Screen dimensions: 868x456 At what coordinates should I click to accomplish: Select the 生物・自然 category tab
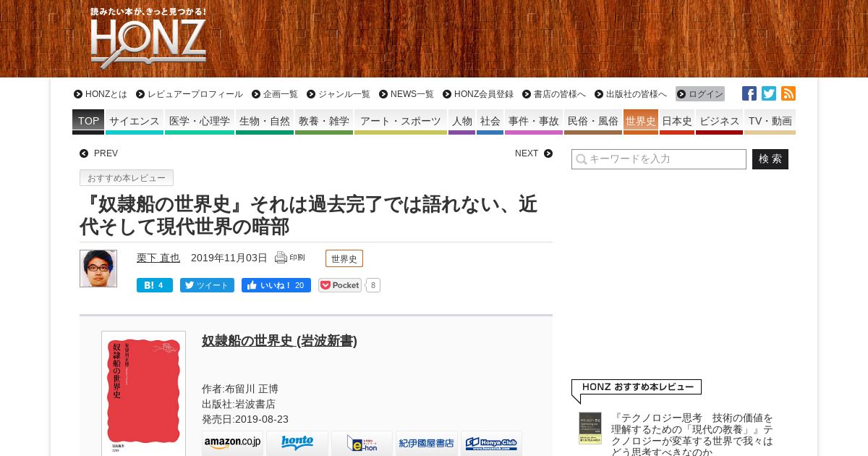(265, 122)
